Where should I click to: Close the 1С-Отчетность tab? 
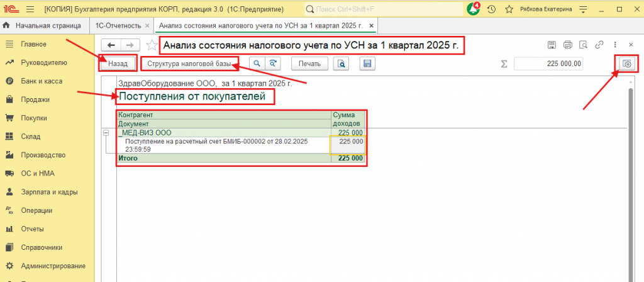click(x=147, y=25)
